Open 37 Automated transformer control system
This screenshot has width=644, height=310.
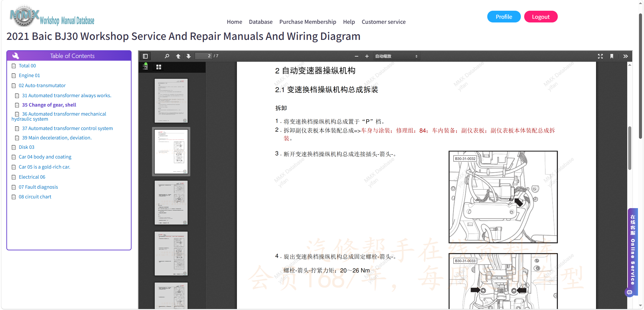pyautogui.click(x=67, y=128)
